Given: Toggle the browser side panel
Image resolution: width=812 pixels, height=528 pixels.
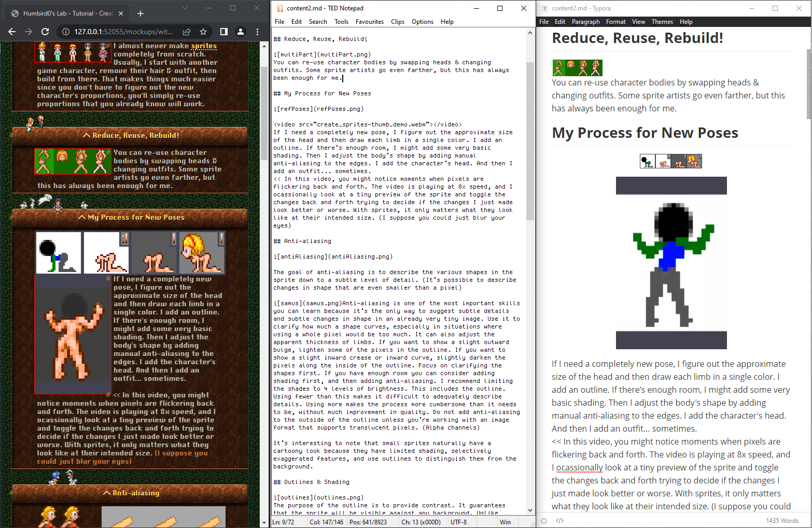Looking at the screenshot, I should click(x=224, y=32).
